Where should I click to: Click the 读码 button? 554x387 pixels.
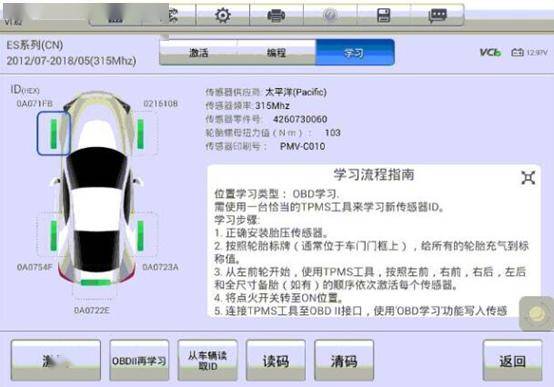click(x=276, y=360)
